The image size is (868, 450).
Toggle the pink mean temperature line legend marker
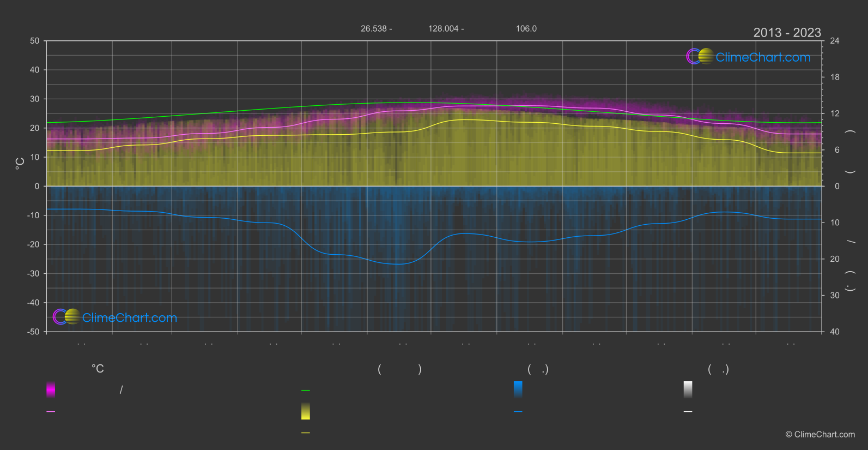tap(51, 412)
